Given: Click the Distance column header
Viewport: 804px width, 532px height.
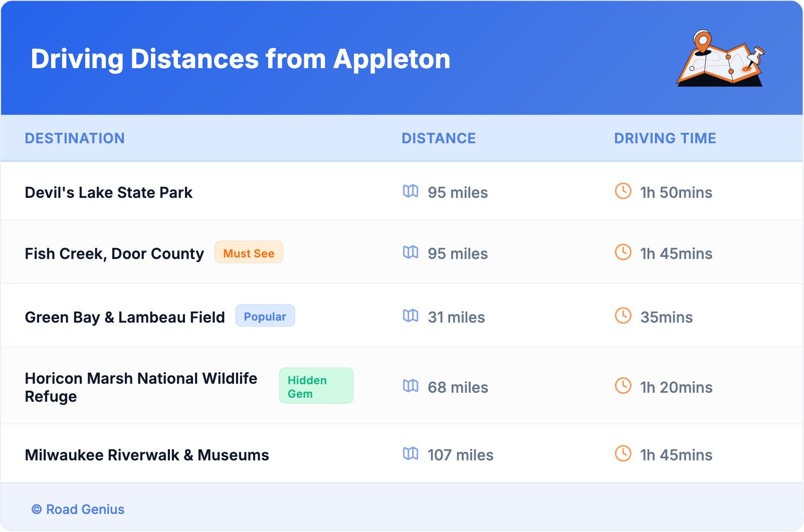Looking at the screenshot, I should (x=439, y=138).
